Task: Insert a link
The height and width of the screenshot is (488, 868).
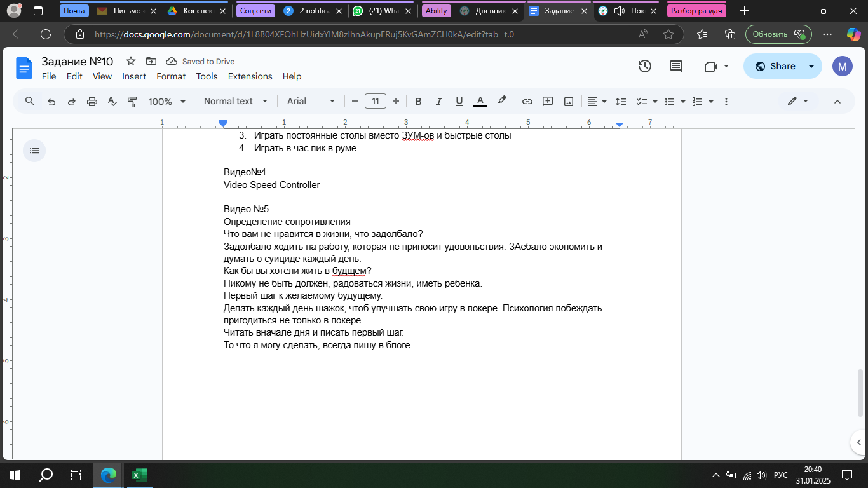Action: [527, 101]
